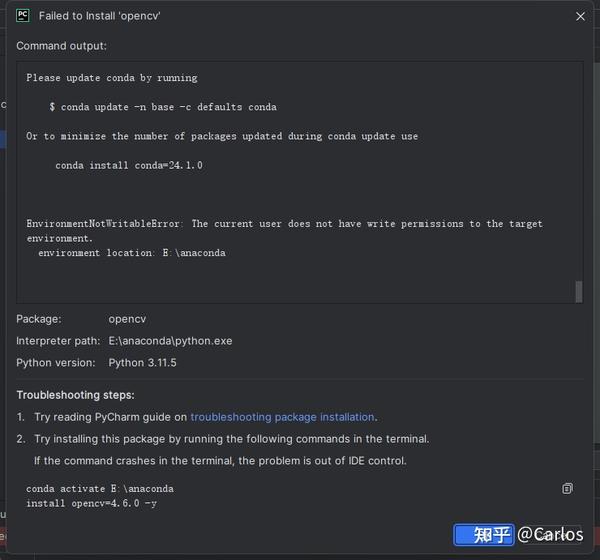This screenshot has width=600, height=560.
Task: Click the 'install opencv=4.6.0 -y' command
Action: (91, 503)
